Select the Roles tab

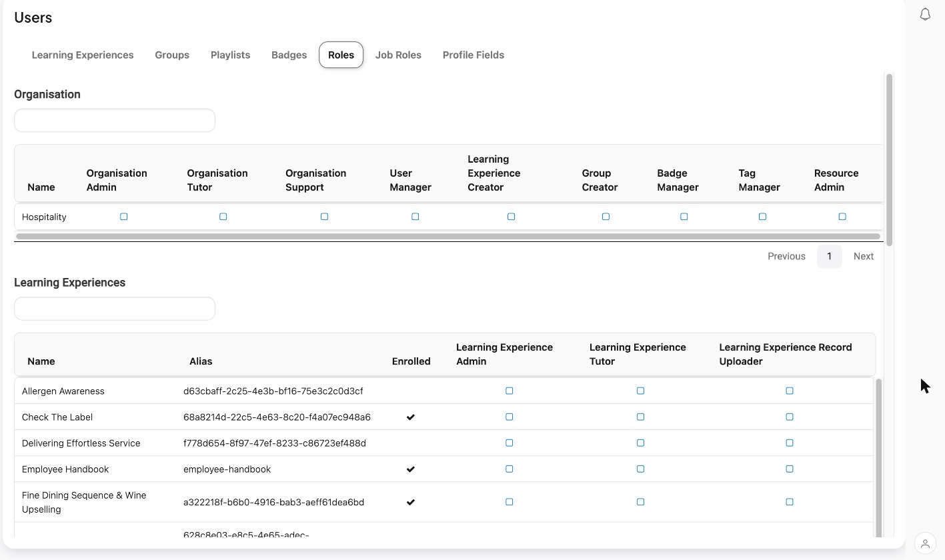coord(341,55)
